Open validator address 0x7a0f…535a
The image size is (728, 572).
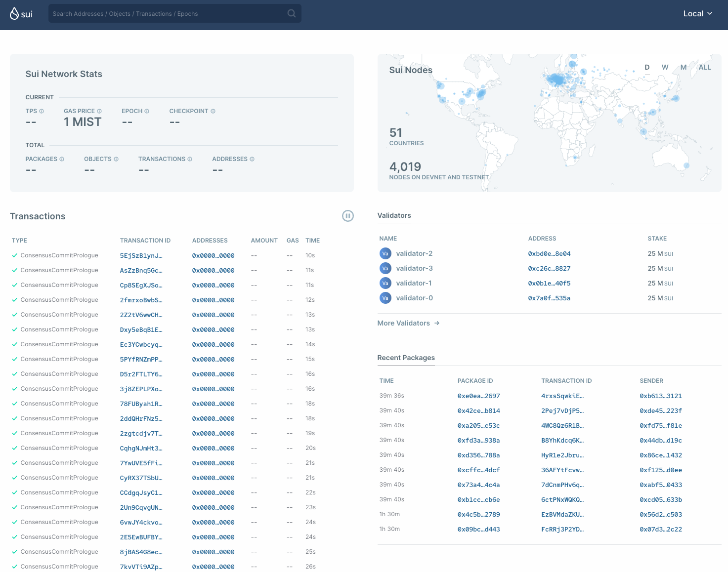(549, 298)
